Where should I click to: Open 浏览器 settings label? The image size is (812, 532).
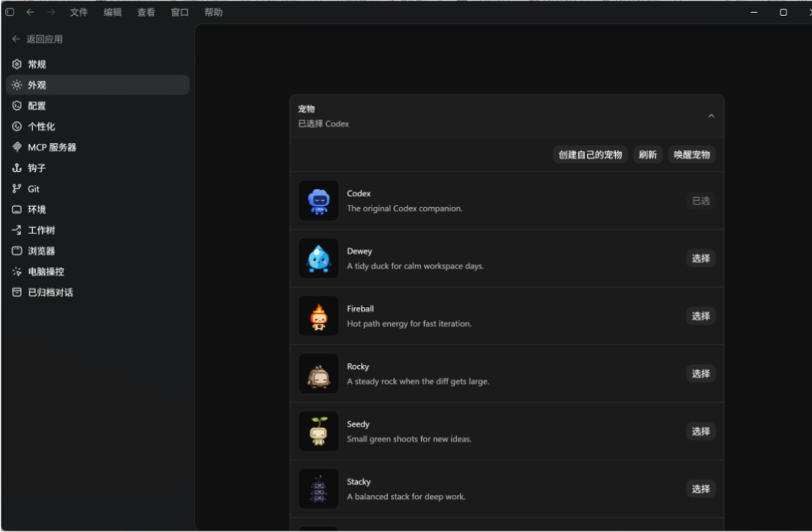tap(41, 251)
